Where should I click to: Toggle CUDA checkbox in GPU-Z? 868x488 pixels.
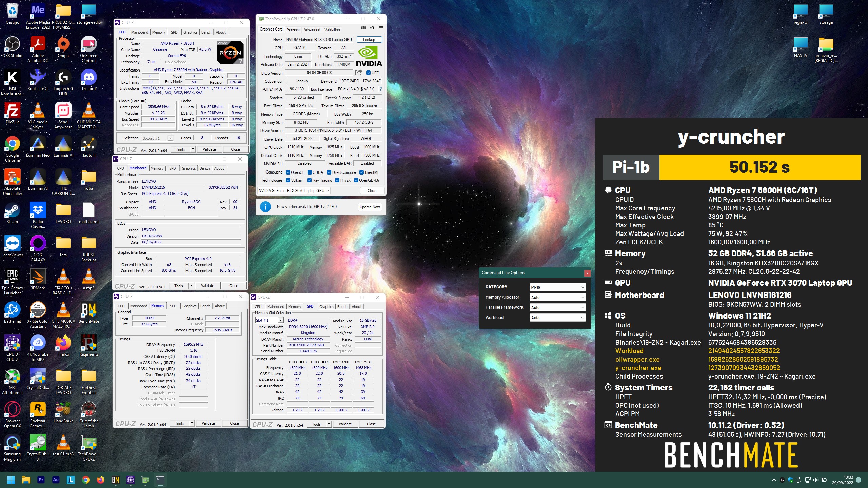pos(310,172)
